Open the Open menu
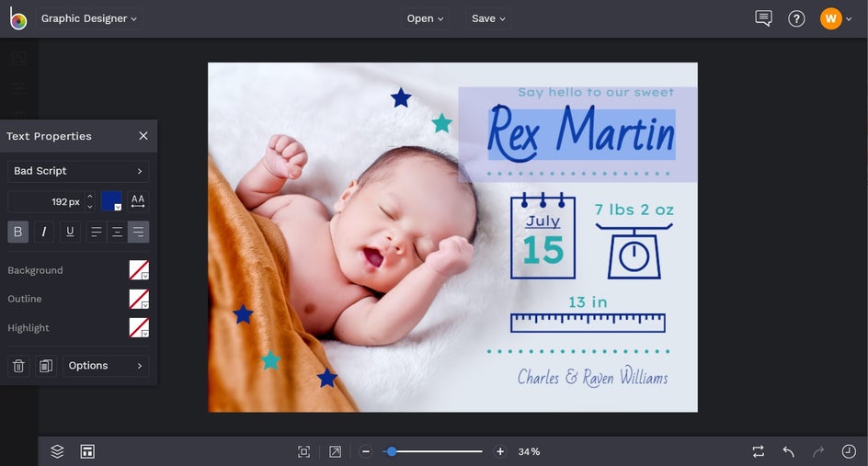The width and height of the screenshot is (868, 466). (x=425, y=18)
